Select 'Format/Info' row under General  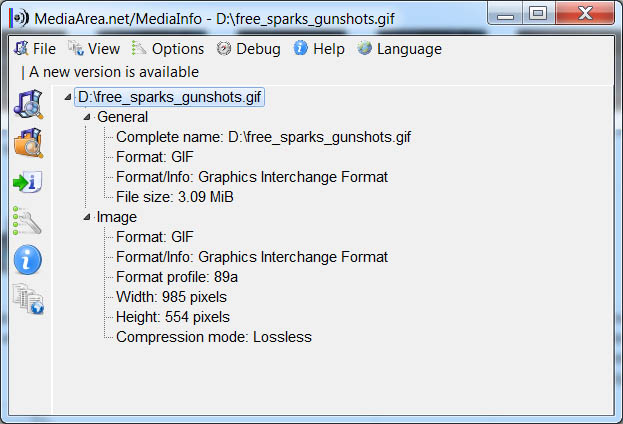(x=252, y=177)
